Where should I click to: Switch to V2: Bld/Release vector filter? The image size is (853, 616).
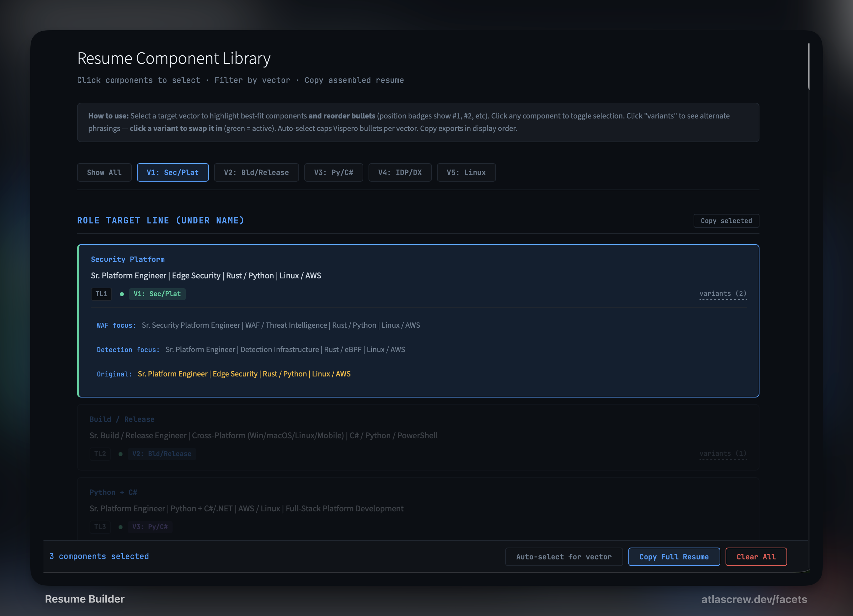click(256, 172)
